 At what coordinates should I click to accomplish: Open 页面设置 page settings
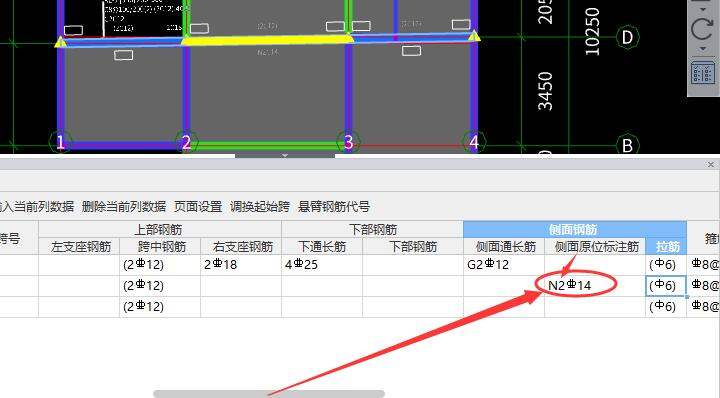[x=198, y=207]
